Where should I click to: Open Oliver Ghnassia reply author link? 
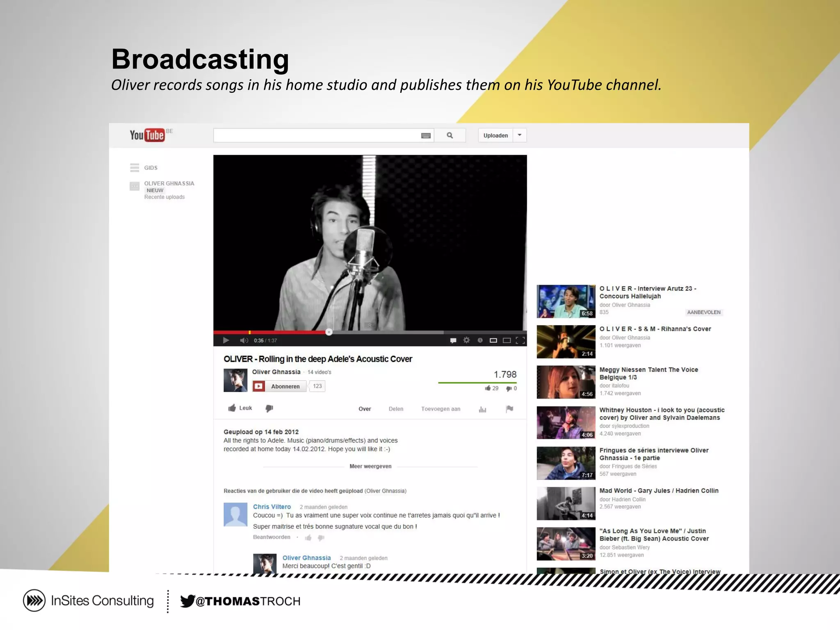tap(306, 558)
